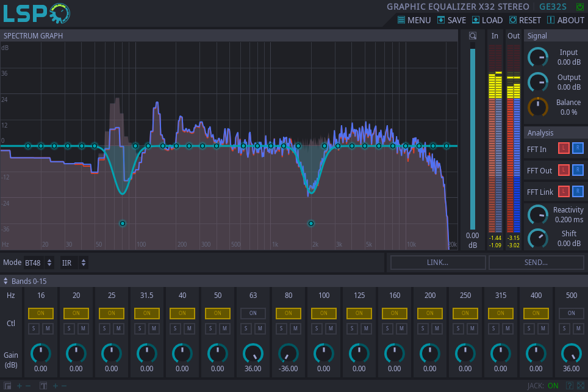Mute the 200 Hz band
The image size is (588, 392).
(x=437, y=328)
